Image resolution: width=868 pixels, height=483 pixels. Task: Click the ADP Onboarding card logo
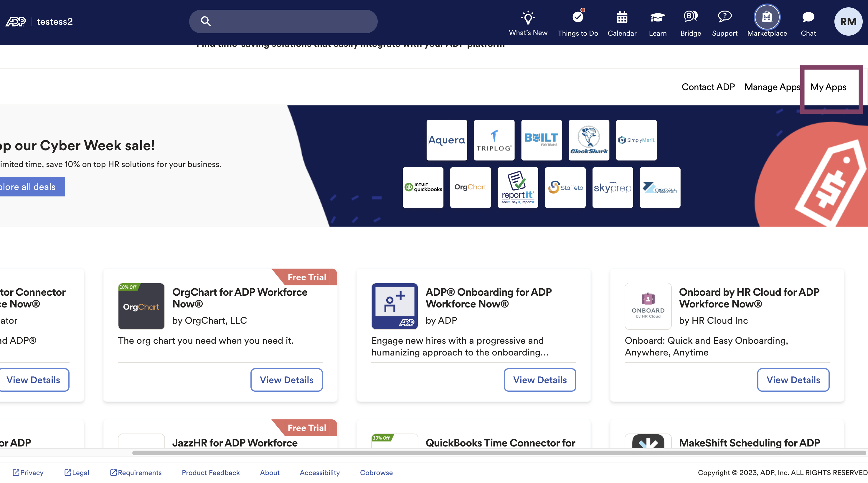395,306
